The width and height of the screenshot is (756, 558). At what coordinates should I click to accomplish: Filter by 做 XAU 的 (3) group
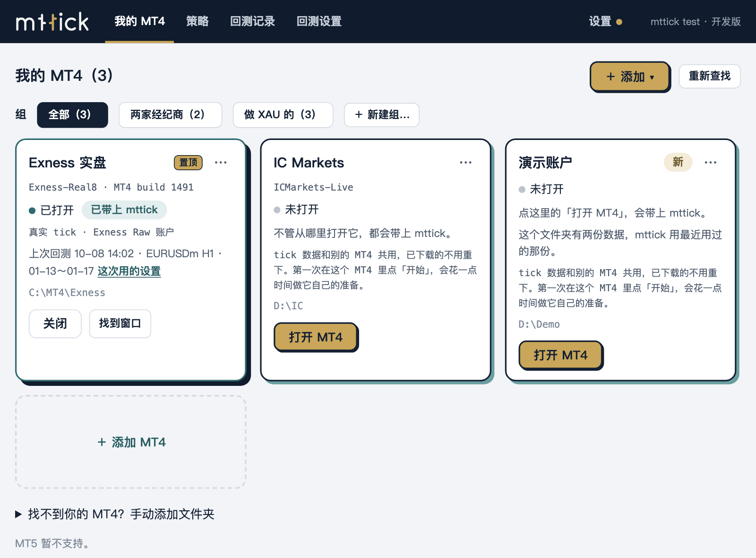pos(283,115)
